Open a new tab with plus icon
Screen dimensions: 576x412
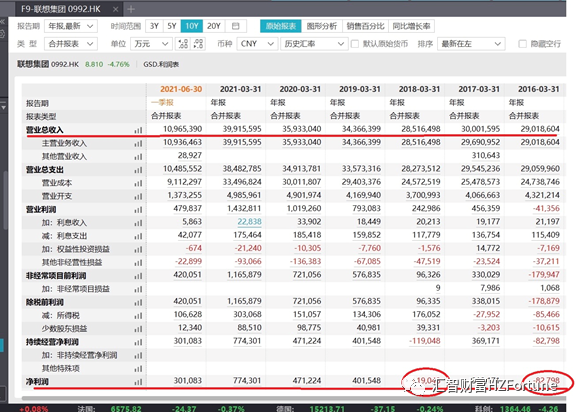click(131, 9)
